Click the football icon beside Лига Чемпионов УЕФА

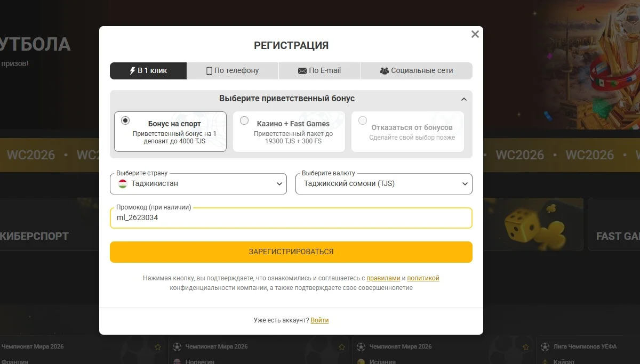545,347
